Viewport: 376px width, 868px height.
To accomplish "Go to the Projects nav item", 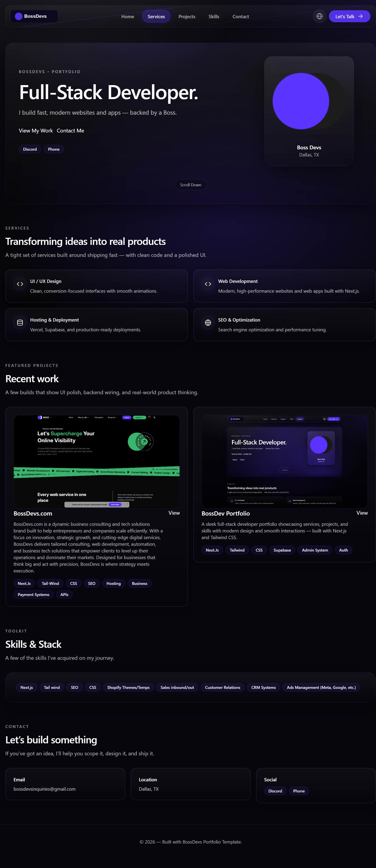I will click(x=187, y=16).
